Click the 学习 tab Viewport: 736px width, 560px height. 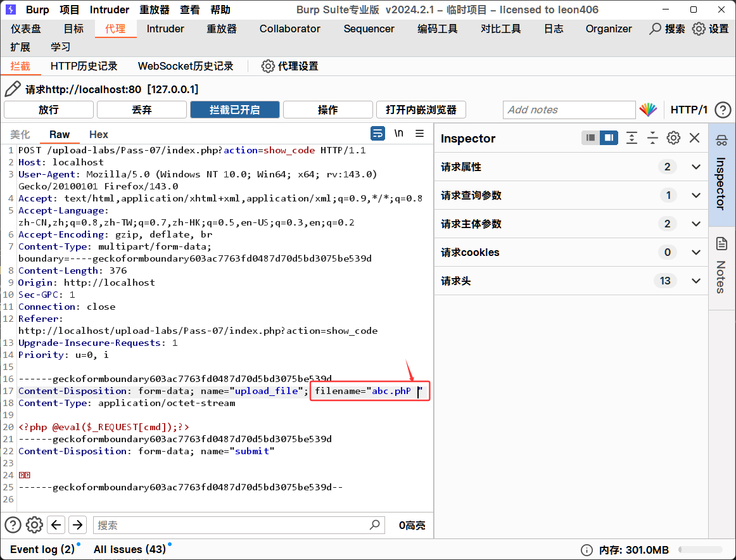pyautogui.click(x=61, y=47)
